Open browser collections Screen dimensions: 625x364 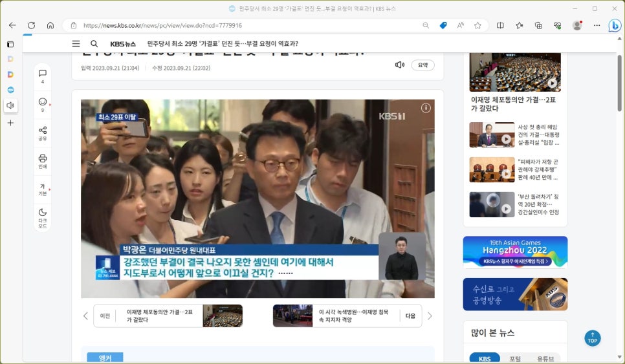pyautogui.click(x=538, y=25)
